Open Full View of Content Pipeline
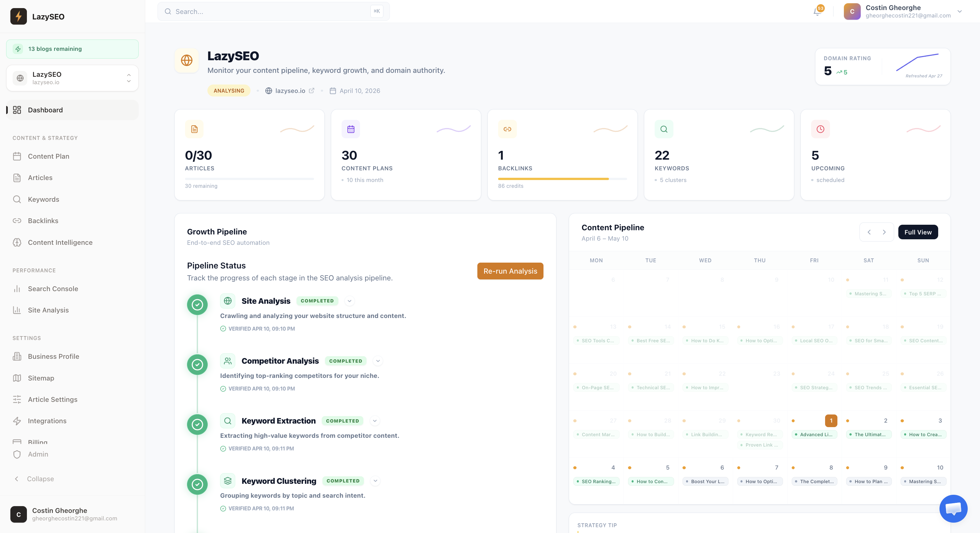This screenshot has height=533, width=980. pos(917,232)
